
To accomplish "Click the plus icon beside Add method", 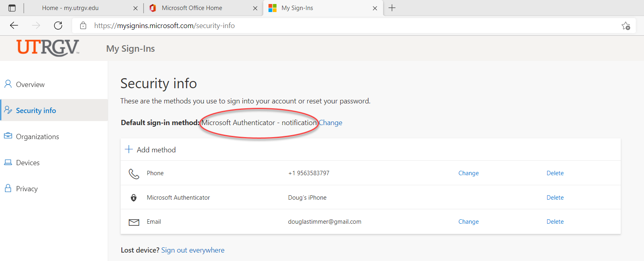I will (x=129, y=150).
